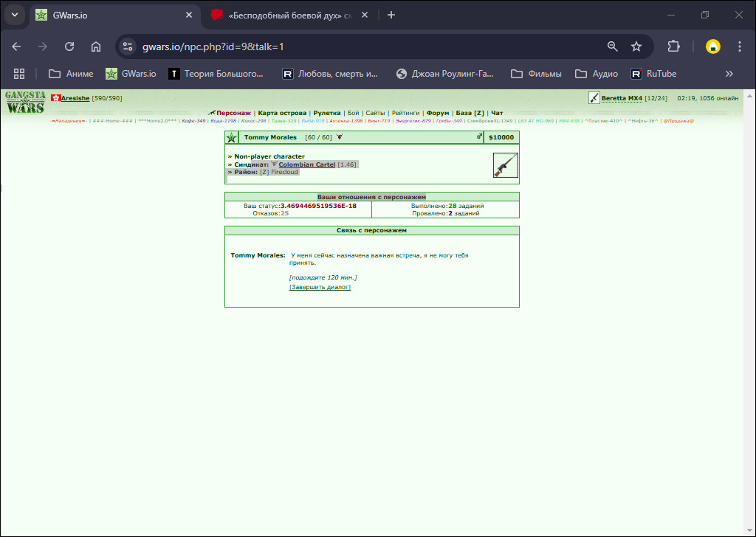
Task: Expand the hidden bookmarks chevron
Action: click(729, 74)
